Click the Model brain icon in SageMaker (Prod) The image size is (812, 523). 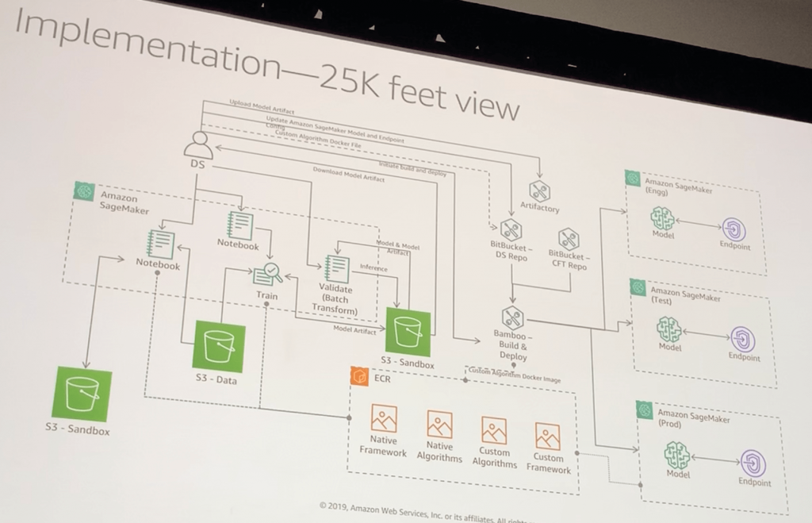tap(677, 455)
